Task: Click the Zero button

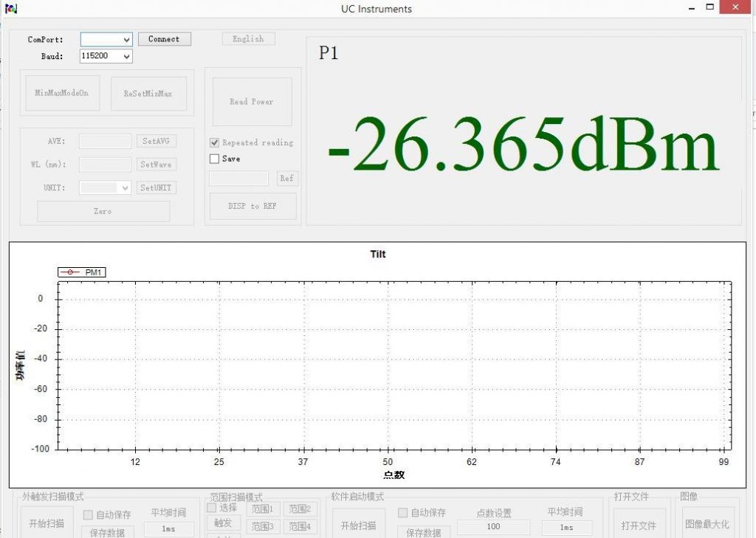Action: click(x=103, y=211)
